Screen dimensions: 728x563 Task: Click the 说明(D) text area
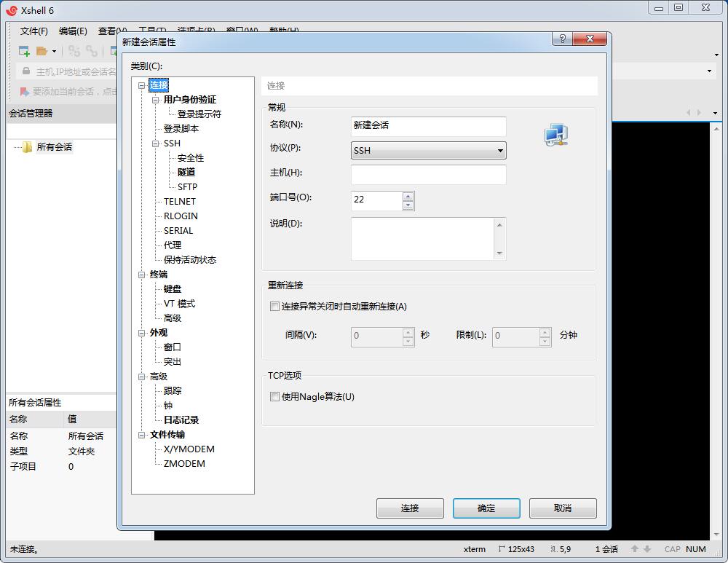click(x=422, y=239)
